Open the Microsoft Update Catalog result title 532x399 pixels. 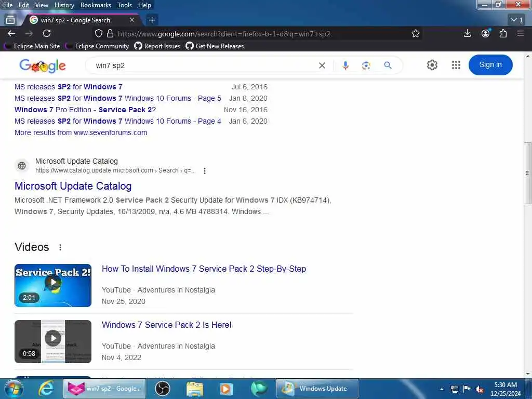[x=73, y=186]
